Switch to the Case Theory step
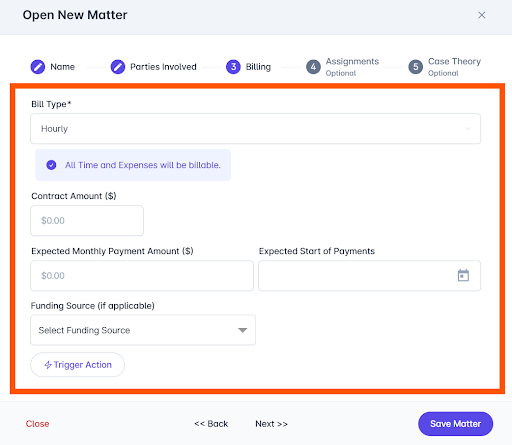Image resolution: width=512 pixels, height=445 pixels. [x=454, y=62]
